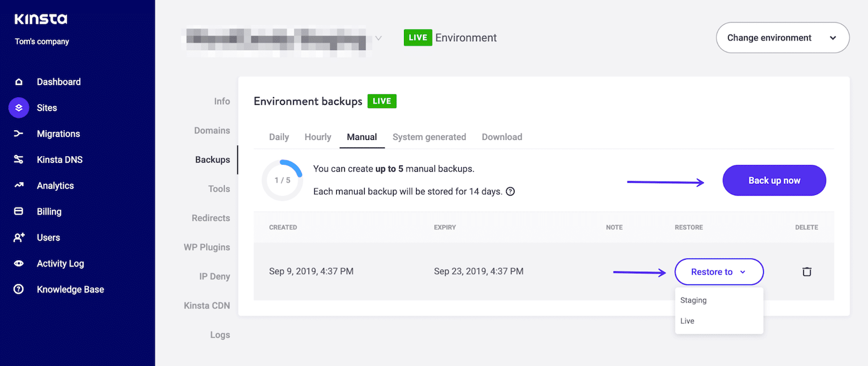The height and width of the screenshot is (366, 868).
Task: Choose Staging from the restore options
Action: 694,300
